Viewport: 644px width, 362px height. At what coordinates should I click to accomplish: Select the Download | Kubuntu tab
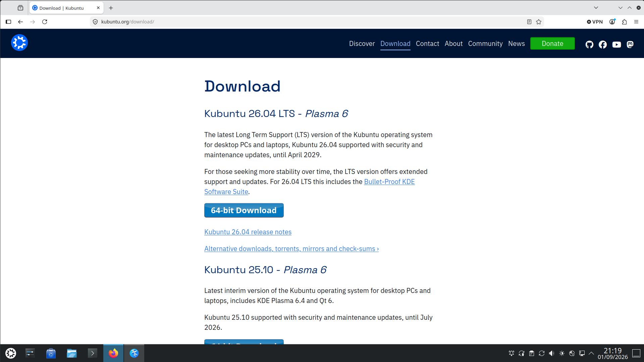click(x=66, y=8)
